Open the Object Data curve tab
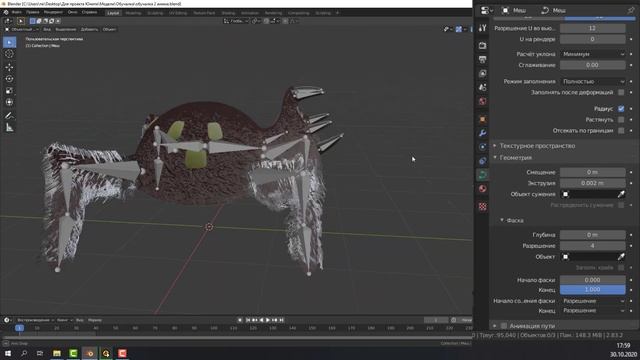This screenshot has width=640, height=360. [x=482, y=175]
